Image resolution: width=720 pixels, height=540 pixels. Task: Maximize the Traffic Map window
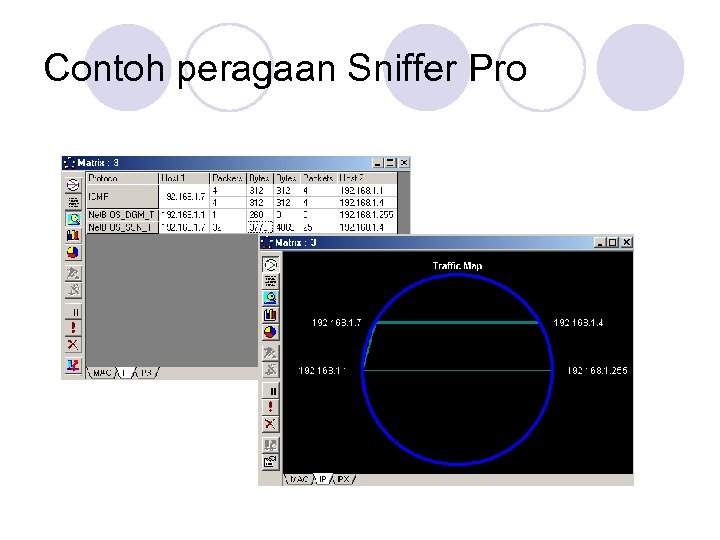612,242
